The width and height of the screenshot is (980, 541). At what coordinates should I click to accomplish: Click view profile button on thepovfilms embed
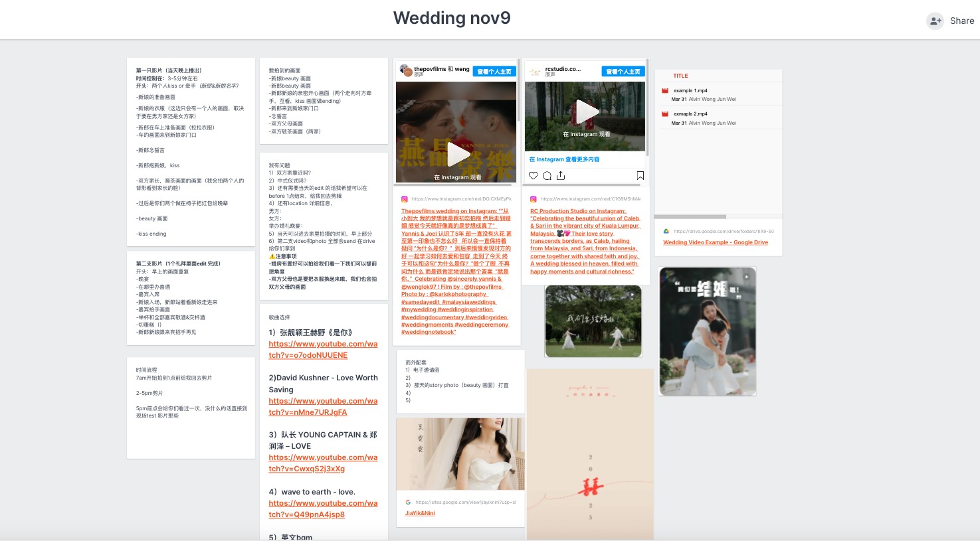(x=494, y=72)
